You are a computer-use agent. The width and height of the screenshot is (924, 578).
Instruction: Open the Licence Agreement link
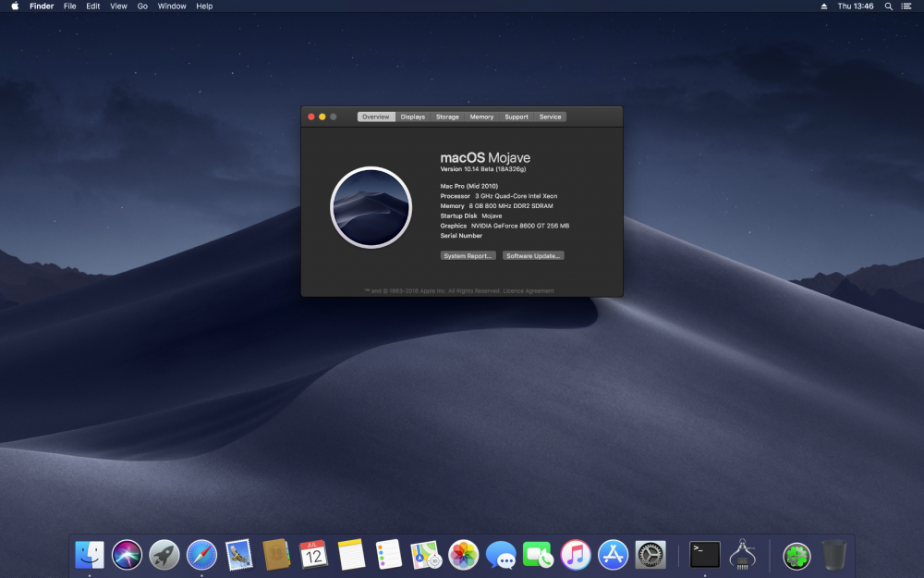529,290
